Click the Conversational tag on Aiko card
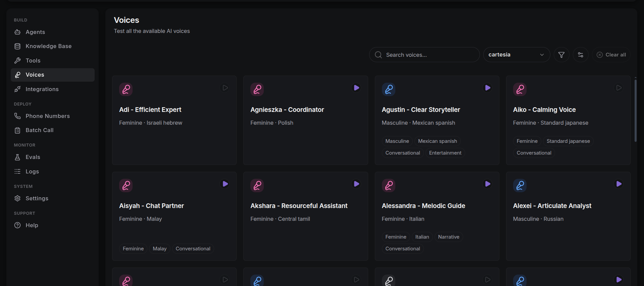The width and height of the screenshot is (644, 286). point(534,153)
